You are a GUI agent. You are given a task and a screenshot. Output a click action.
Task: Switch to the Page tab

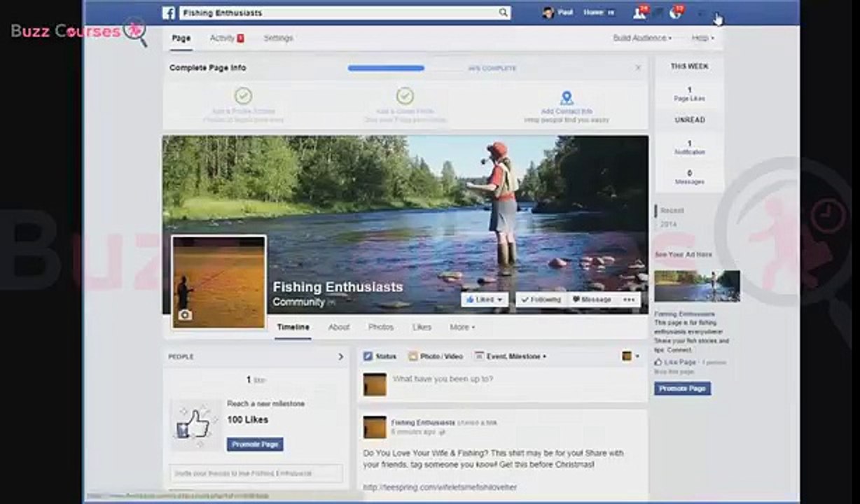point(181,38)
